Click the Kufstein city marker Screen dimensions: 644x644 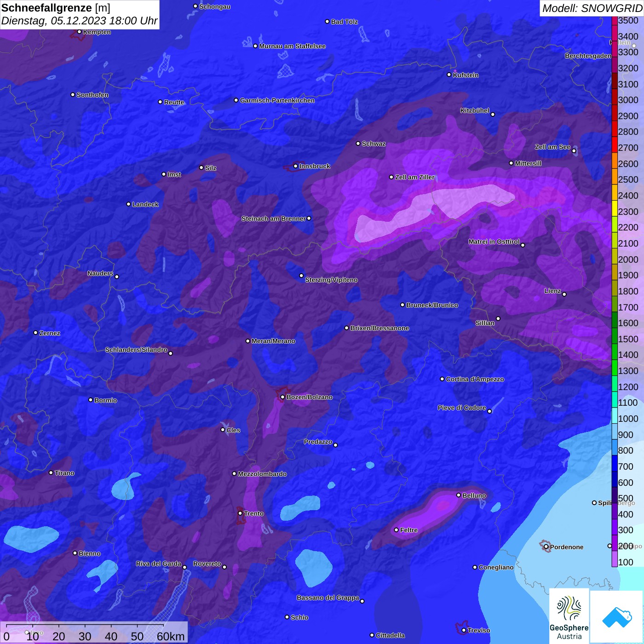tap(449, 75)
